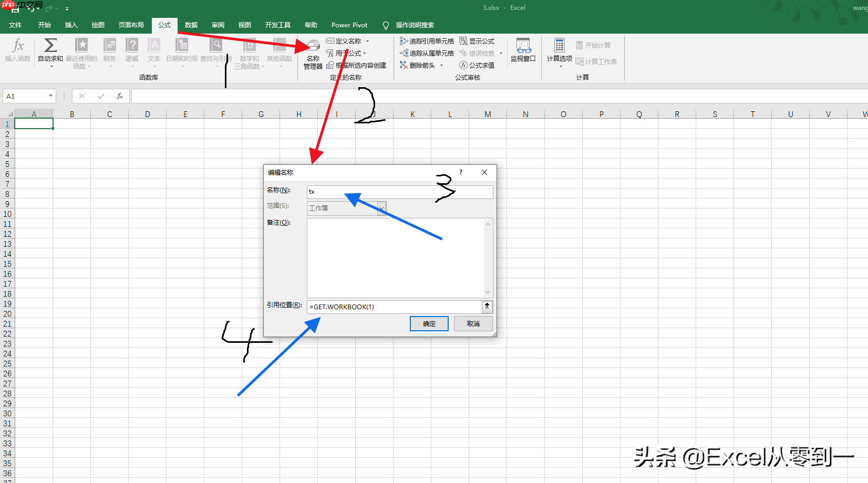Open the Watch Window (监视窗口)

(x=523, y=50)
